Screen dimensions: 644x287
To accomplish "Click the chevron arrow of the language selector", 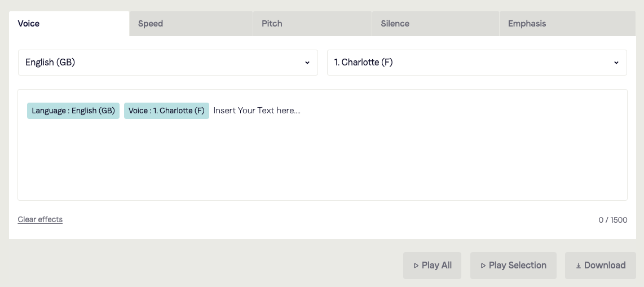I will click(x=307, y=63).
